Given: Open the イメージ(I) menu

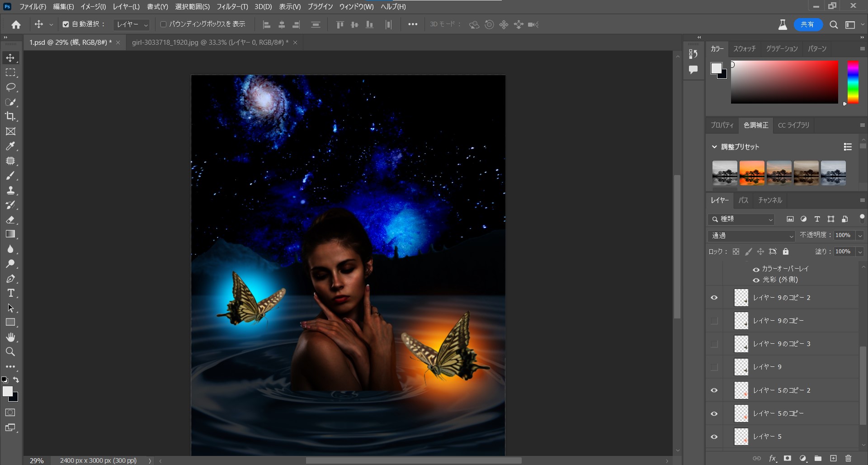Looking at the screenshot, I should (93, 7).
